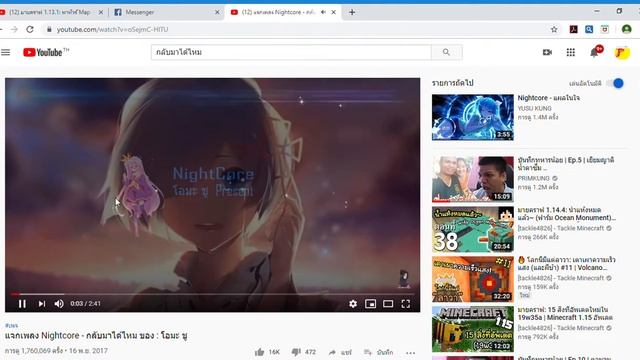Viewport: 640px width, 360px height.
Task: Skip to the next video
Action: 42,304
